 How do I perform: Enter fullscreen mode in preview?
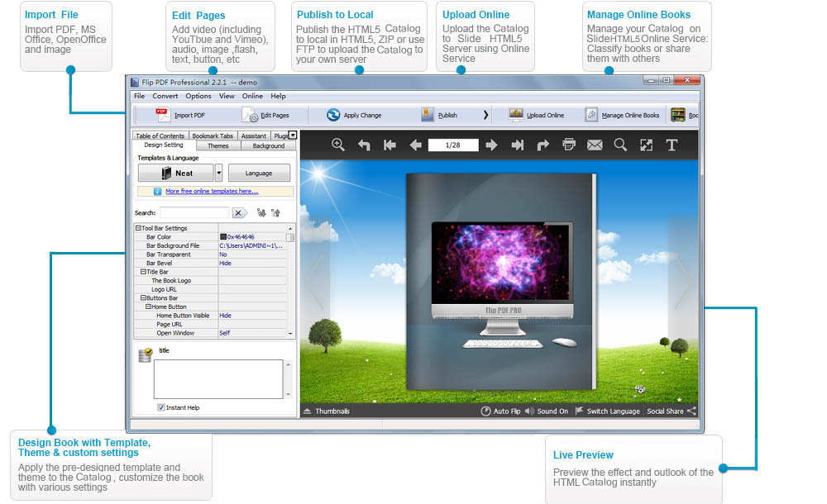tap(646, 145)
